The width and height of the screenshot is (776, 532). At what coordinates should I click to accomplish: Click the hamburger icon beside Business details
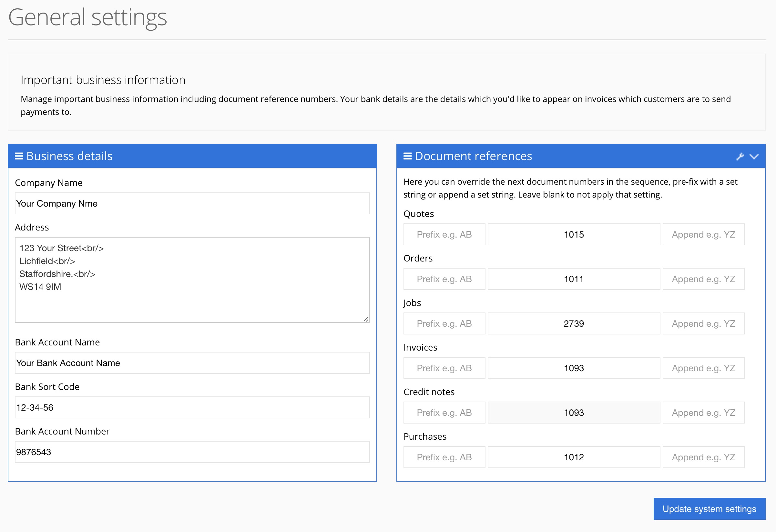tap(19, 156)
